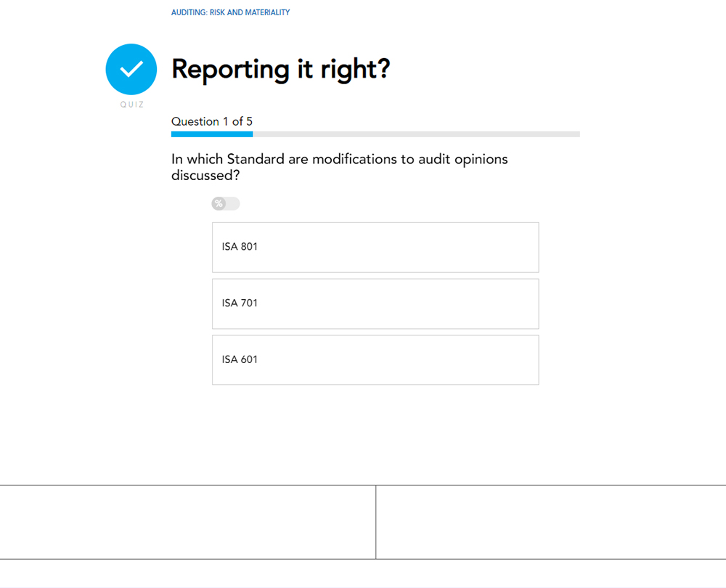The height and width of the screenshot is (588, 726).
Task: Click the percent symbol knob on the toggle
Action: coord(219,204)
